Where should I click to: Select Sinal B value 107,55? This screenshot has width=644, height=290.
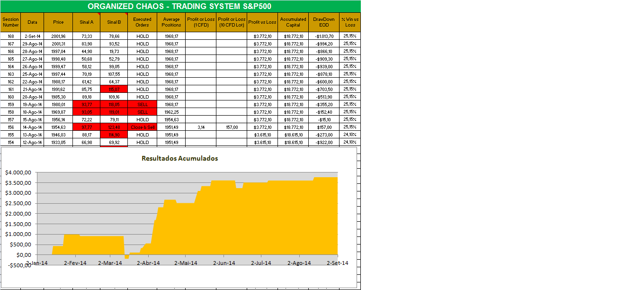coord(114,74)
